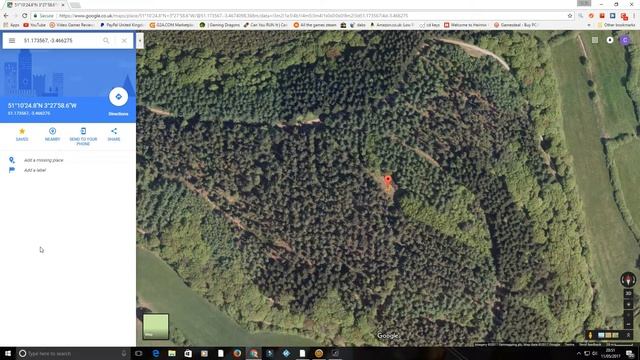640x360 pixels.
Task: Reset map orientation with the compass
Action: pos(628,280)
